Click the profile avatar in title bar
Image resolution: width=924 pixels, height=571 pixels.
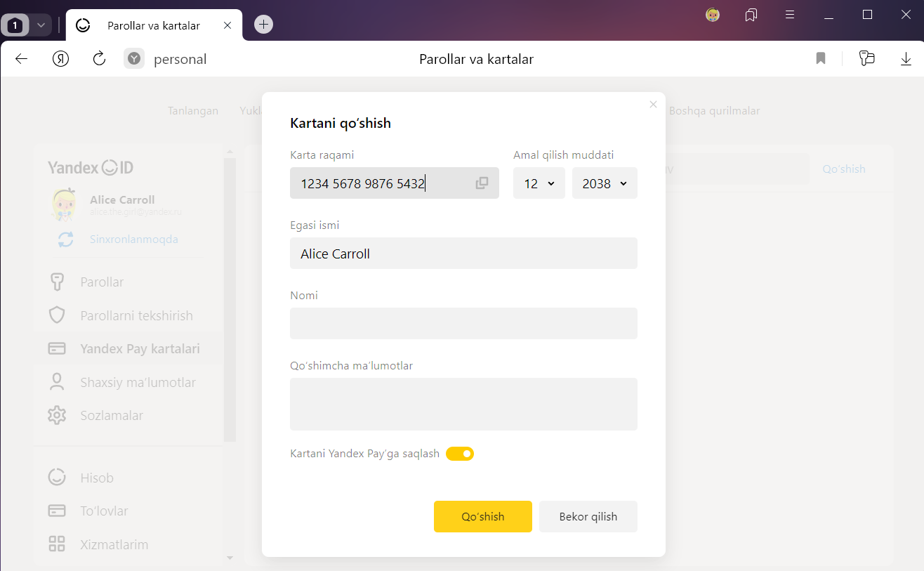tap(713, 15)
